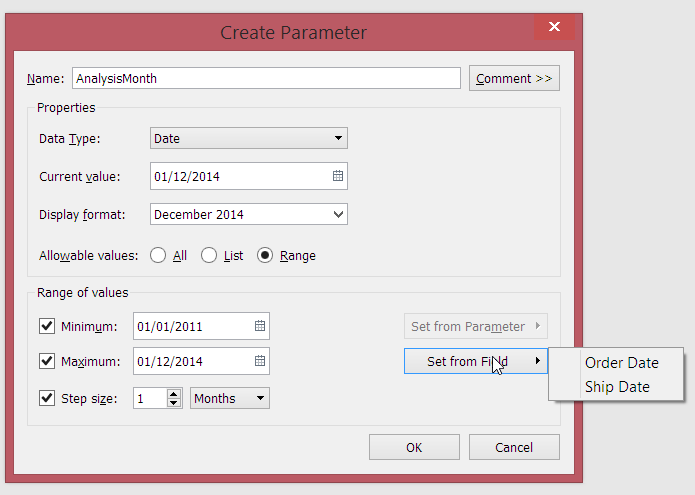
Task: Open calendar picker for Minimum date
Action: tap(260, 326)
